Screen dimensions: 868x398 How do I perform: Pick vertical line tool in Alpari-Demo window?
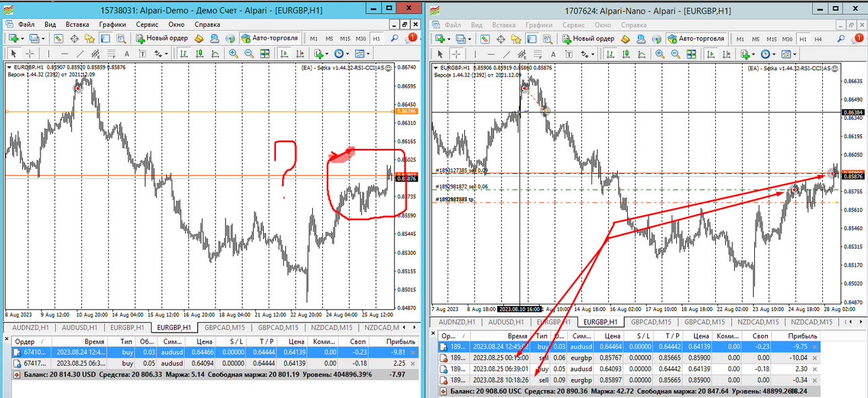pos(49,54)
